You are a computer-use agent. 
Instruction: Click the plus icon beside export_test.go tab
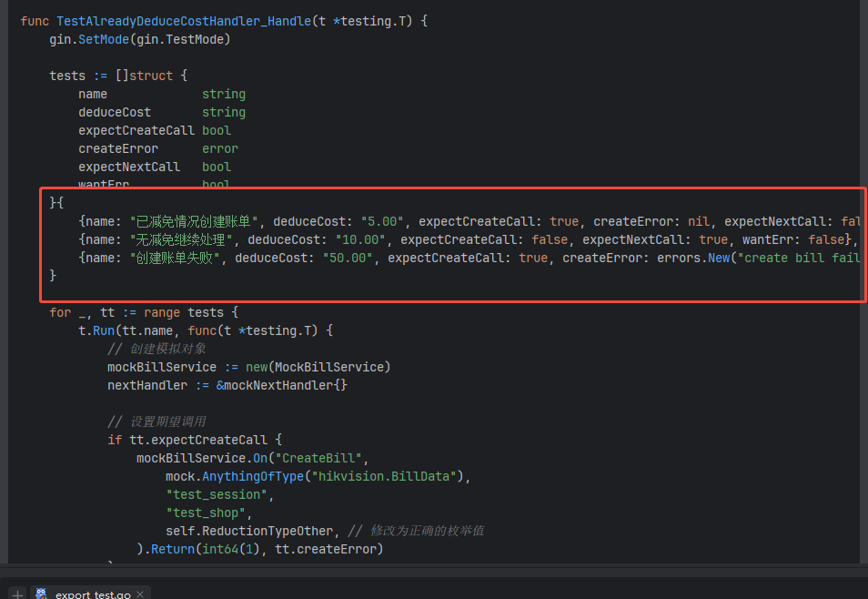click(17, 594)
